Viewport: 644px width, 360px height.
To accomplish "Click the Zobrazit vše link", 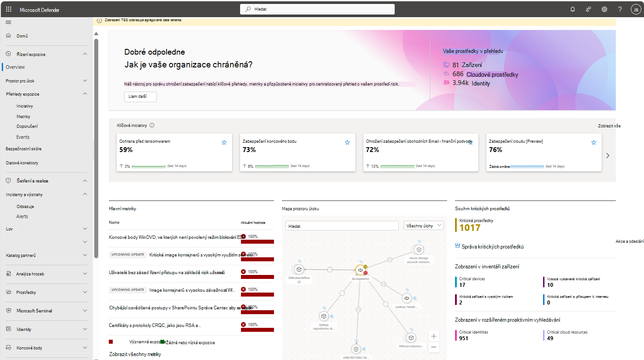I will [x=609, y=126].
